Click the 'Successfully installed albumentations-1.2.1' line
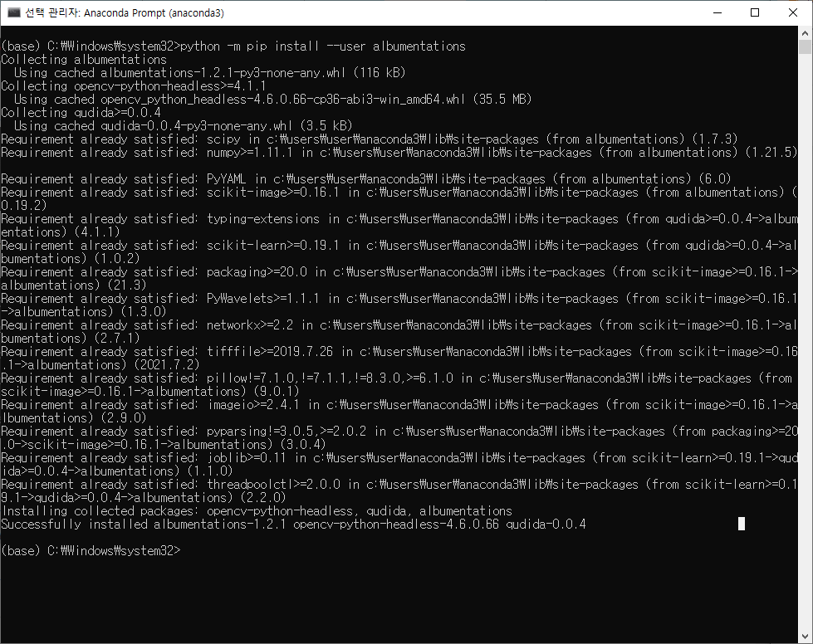This screenshot has height=644, width=813. tap(293, 524)
